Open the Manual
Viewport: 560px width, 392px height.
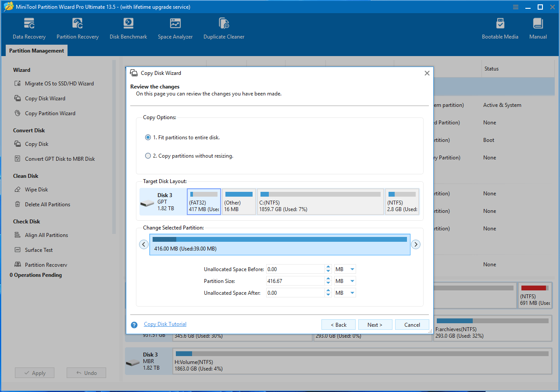point(538,28)
